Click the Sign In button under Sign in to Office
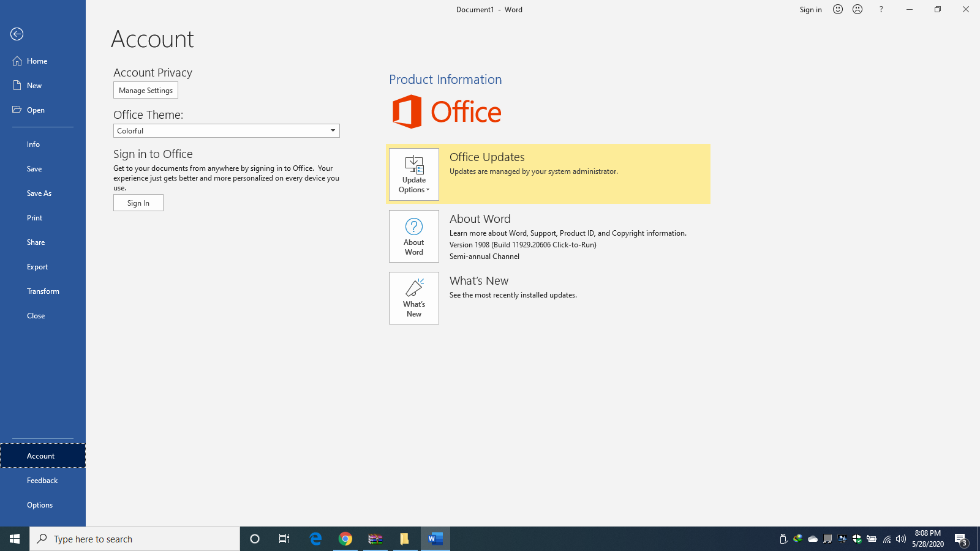 138,203
